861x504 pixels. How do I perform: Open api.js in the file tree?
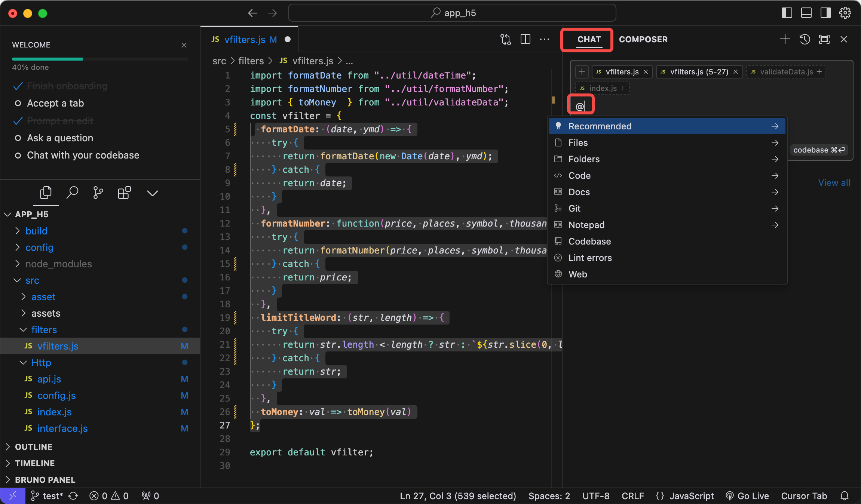[x=100, y=379]
